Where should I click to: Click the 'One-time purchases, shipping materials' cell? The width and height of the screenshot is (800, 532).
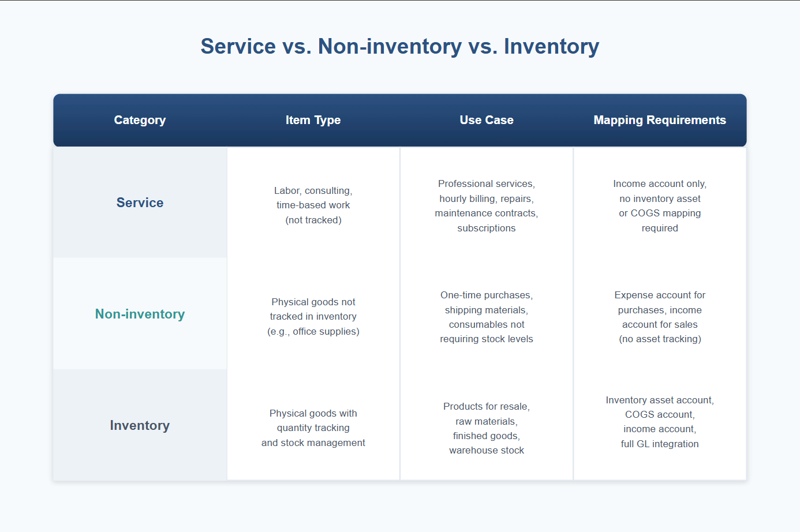[x=486, y=317]
